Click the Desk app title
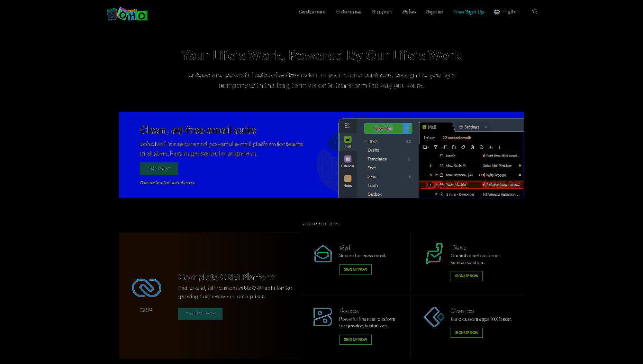The width and height of the screenshot is (643, 364). coord(458,248)
